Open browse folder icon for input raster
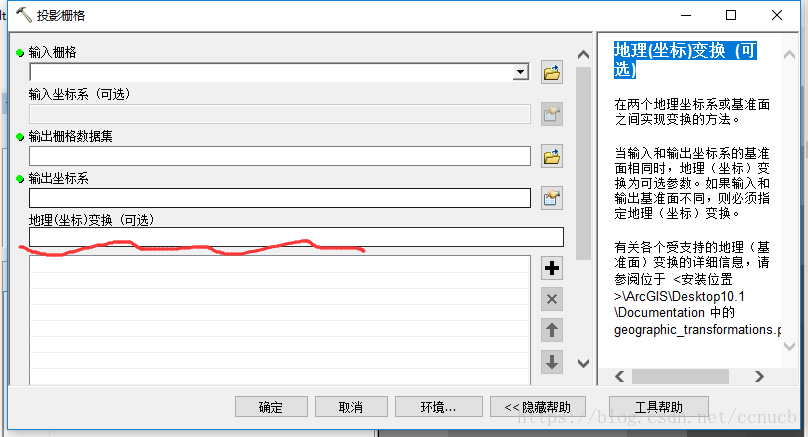808x437 pixels. pyautogui.click(x=551, y=72)
